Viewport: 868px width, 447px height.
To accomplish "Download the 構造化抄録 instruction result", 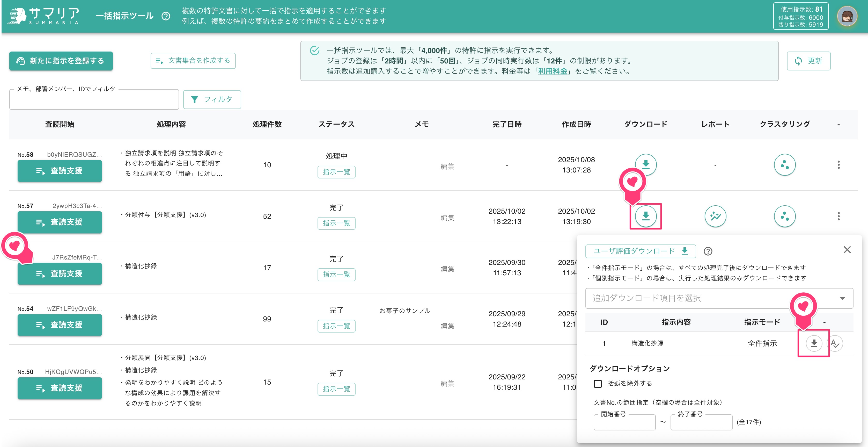I will click(814, 343).
